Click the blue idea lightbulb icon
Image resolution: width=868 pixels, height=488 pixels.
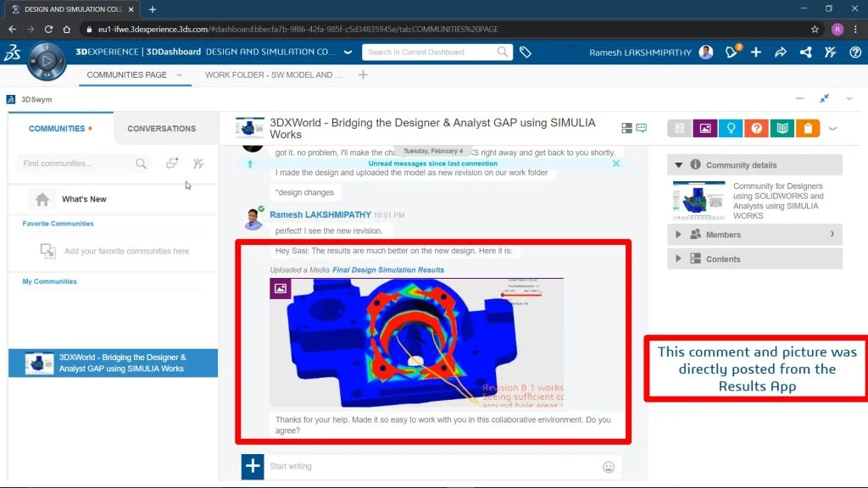coord(731,129)
